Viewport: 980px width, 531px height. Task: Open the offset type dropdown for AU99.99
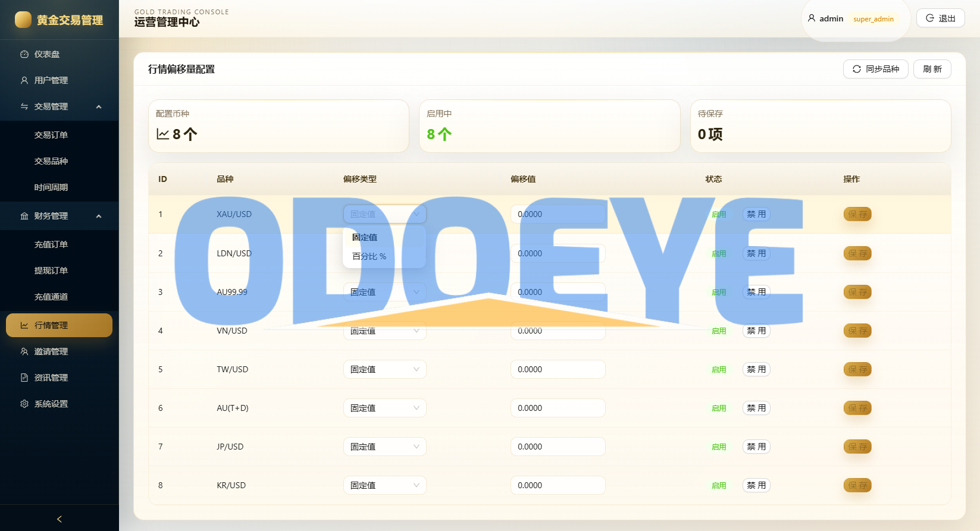[385, 292]
